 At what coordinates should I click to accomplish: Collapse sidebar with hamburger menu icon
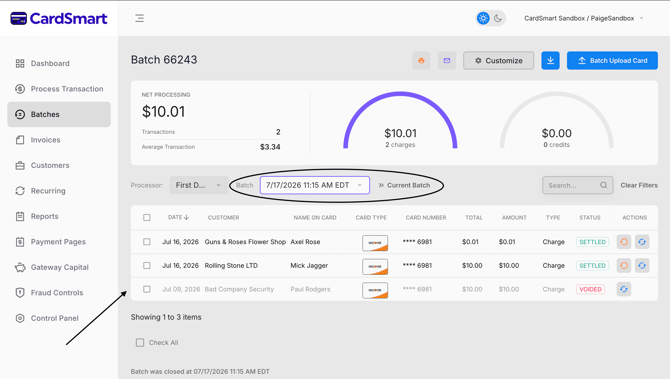coord(139,18)
